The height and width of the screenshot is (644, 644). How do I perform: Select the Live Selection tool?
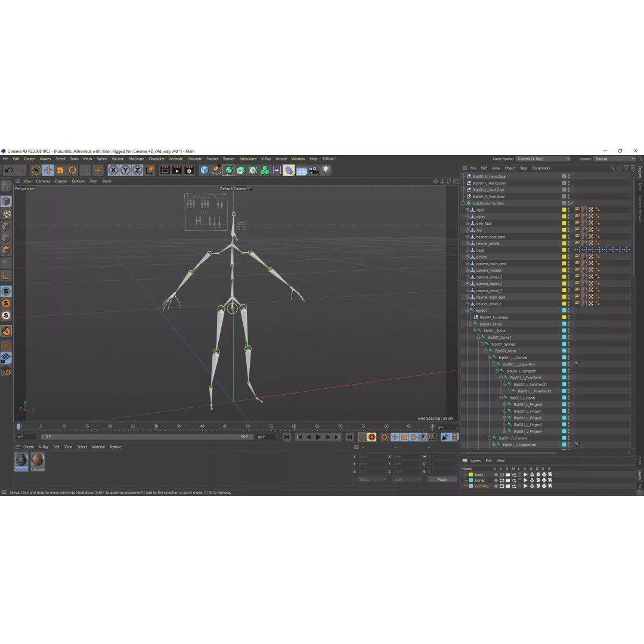click(36, 170)
